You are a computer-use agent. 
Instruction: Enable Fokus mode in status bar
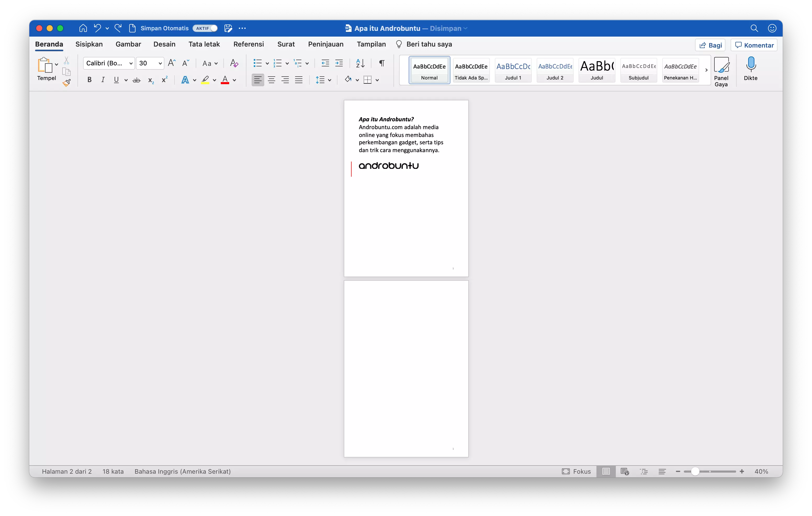tap(577, 472)
